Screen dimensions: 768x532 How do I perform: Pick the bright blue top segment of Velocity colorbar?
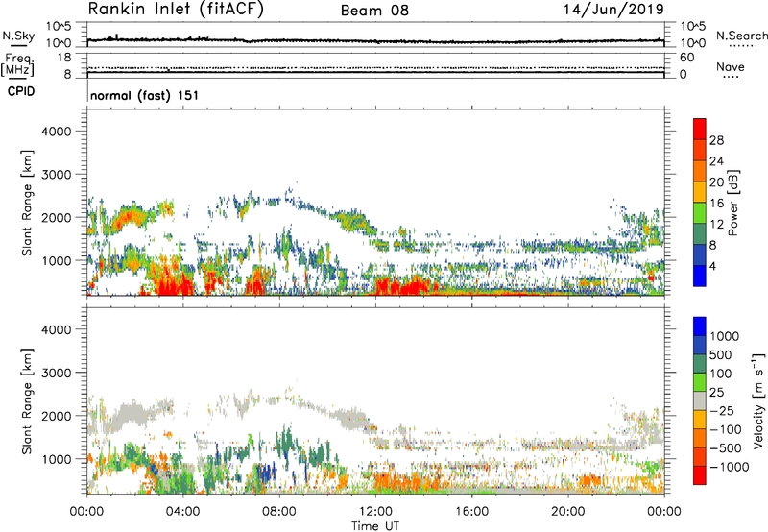click(x=700, y=326)
